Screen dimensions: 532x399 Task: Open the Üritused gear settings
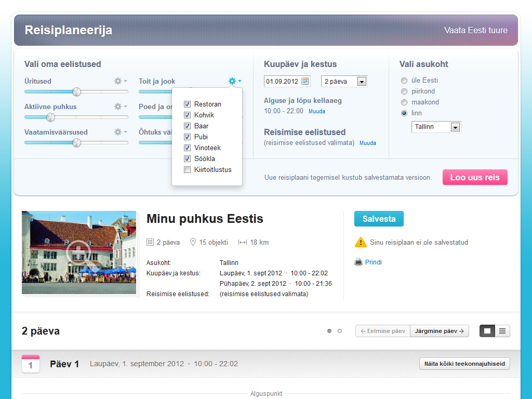[x=120, y=81]
